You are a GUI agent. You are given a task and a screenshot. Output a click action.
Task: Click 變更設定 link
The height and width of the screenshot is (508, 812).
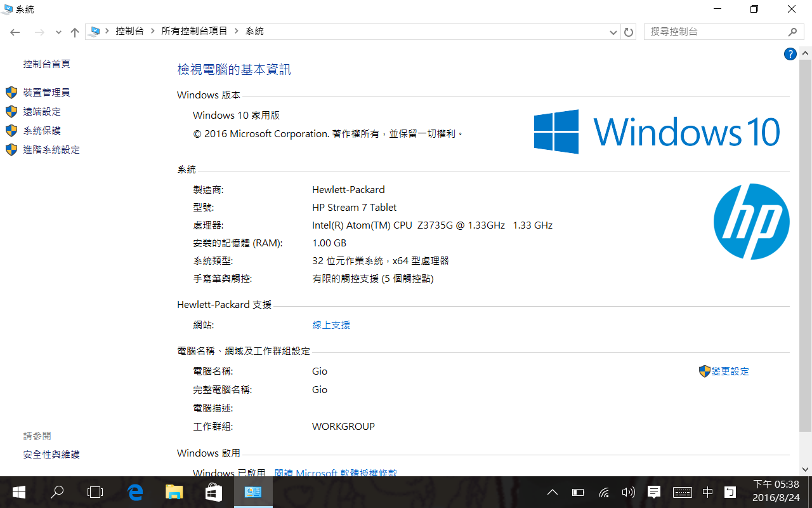coord(730,371)
